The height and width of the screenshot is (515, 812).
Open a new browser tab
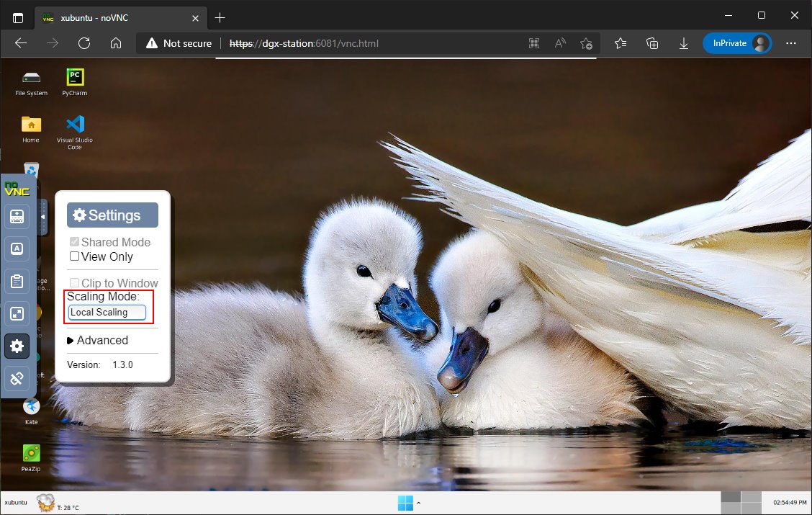pos(220,17)
